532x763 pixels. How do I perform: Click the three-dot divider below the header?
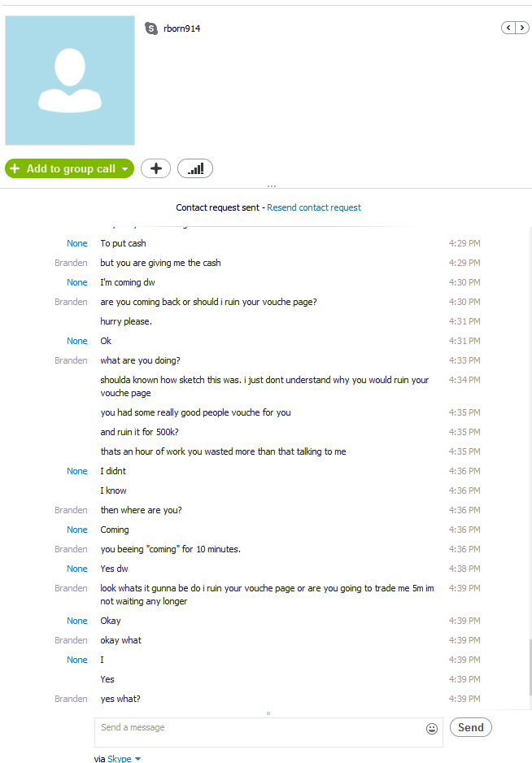point(272,185)
